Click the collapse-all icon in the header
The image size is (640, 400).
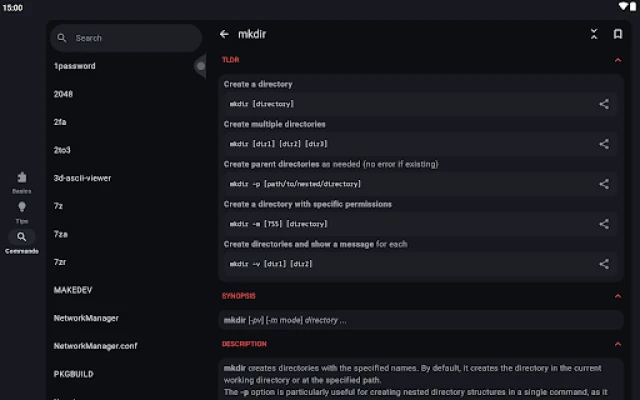594,34
